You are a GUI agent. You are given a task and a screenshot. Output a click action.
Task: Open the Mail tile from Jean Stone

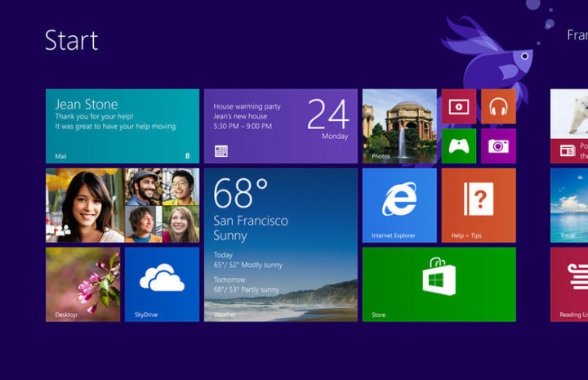pyautogui.click(x=122, y=126)
